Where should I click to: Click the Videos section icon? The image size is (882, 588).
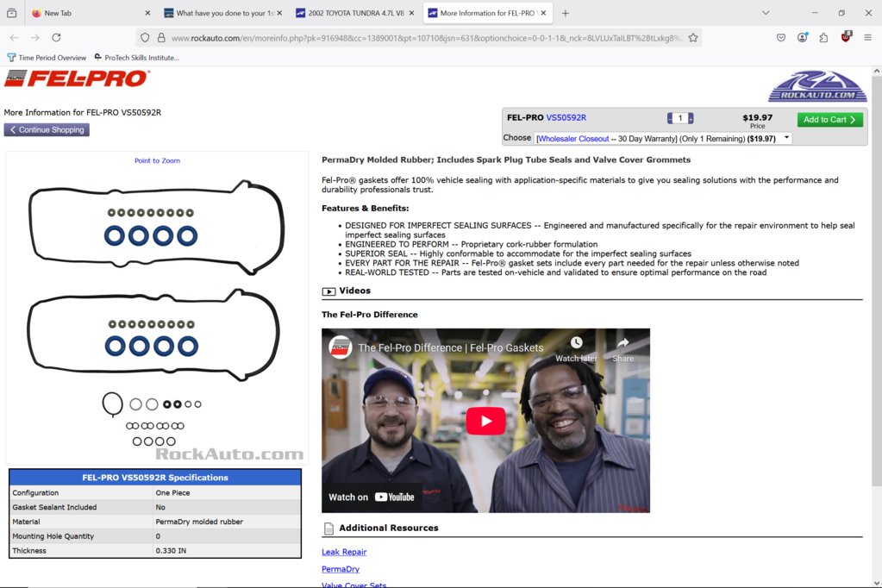point(328,291)
